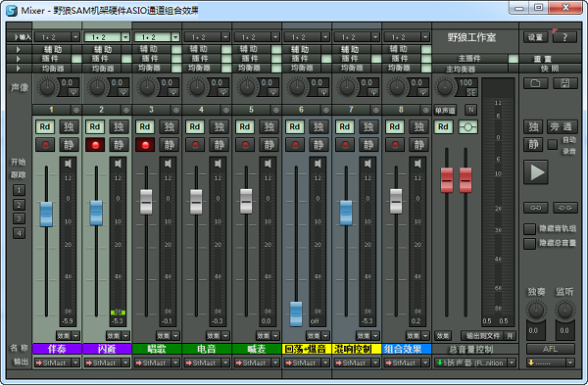Click the speaker icon above channel 4 meter
Screen dimensions: 588x385
(x=218, y=164)
